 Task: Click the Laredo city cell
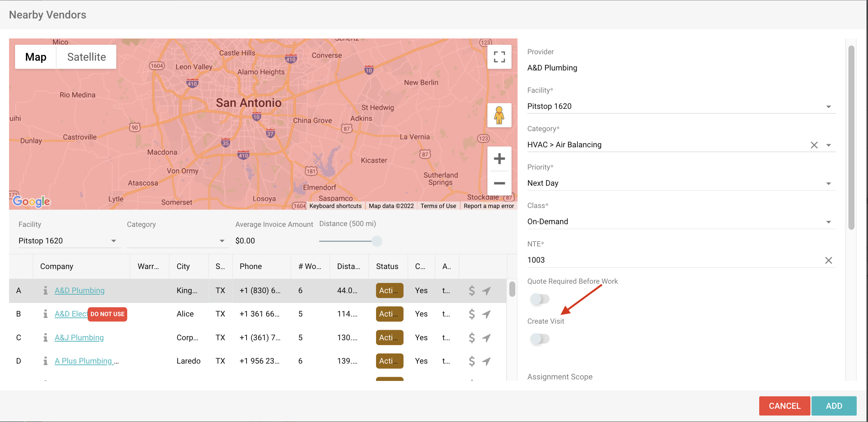click(188, 361)
